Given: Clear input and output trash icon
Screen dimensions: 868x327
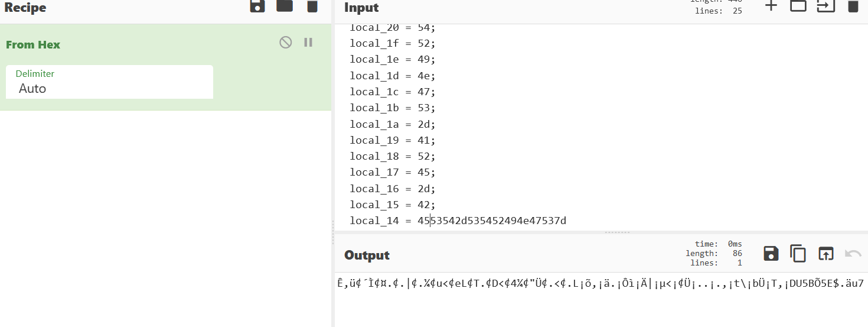Looking at the screenshot, I should [853, 6].
